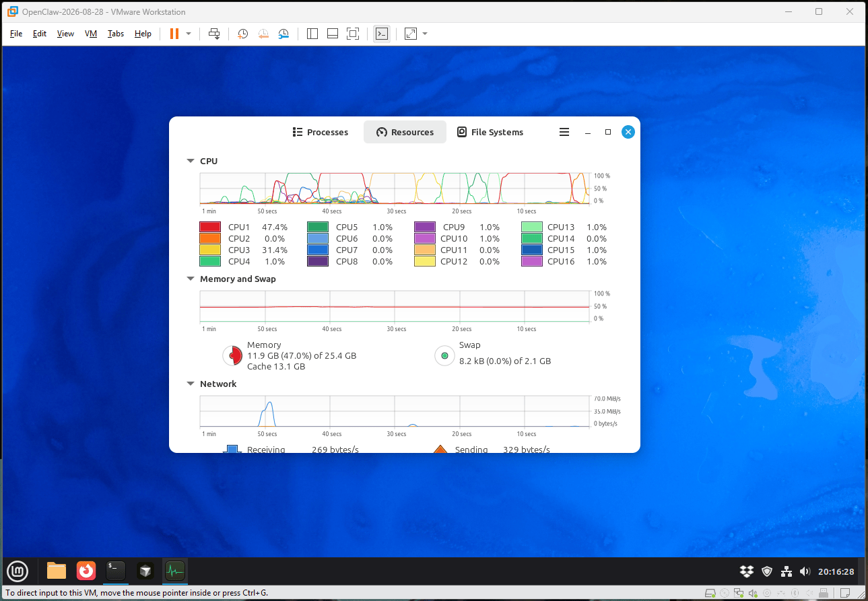This screenshot has height=601, width=868.
Task: Open the VM menu
Action: (x=91, y=34)
